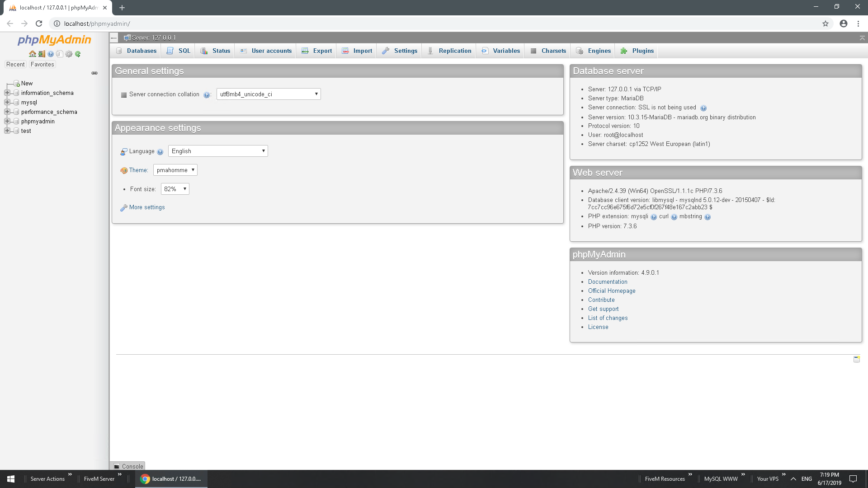Click the phpmyadmin database cylinder icon
The width and height of the screenshot is (868, 488).
point(16,122)
